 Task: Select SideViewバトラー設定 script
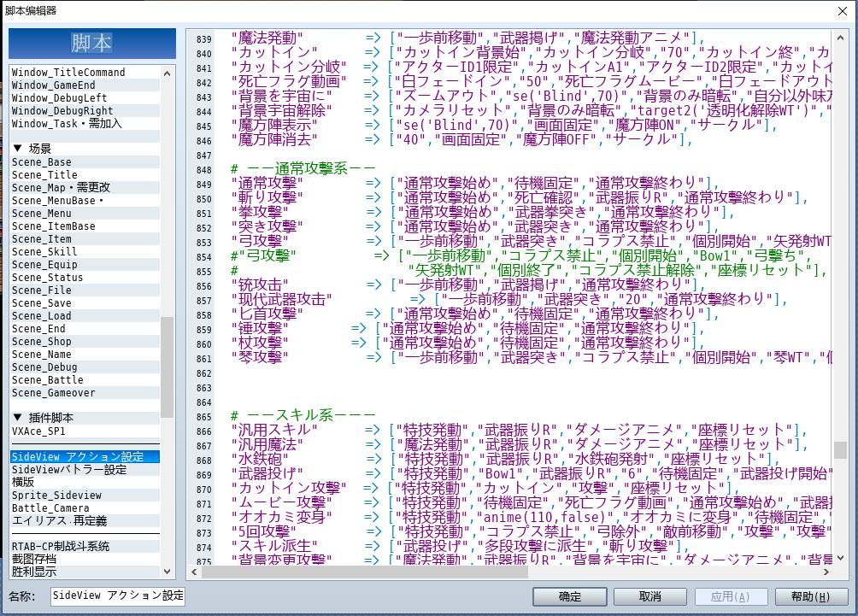85,469
